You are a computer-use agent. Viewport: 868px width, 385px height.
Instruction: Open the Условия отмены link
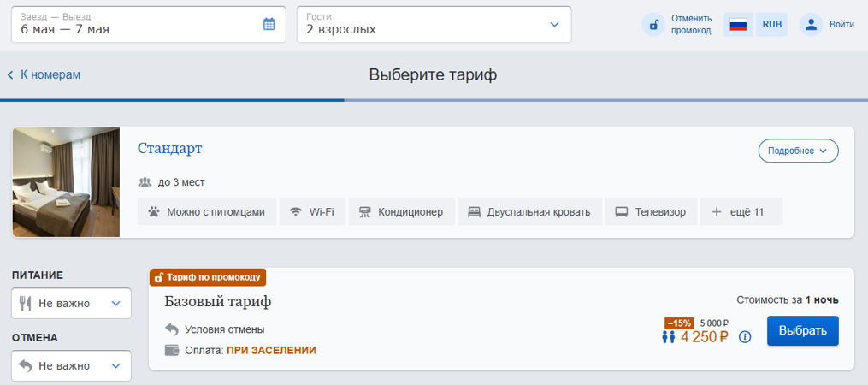(x=224, y=329)
